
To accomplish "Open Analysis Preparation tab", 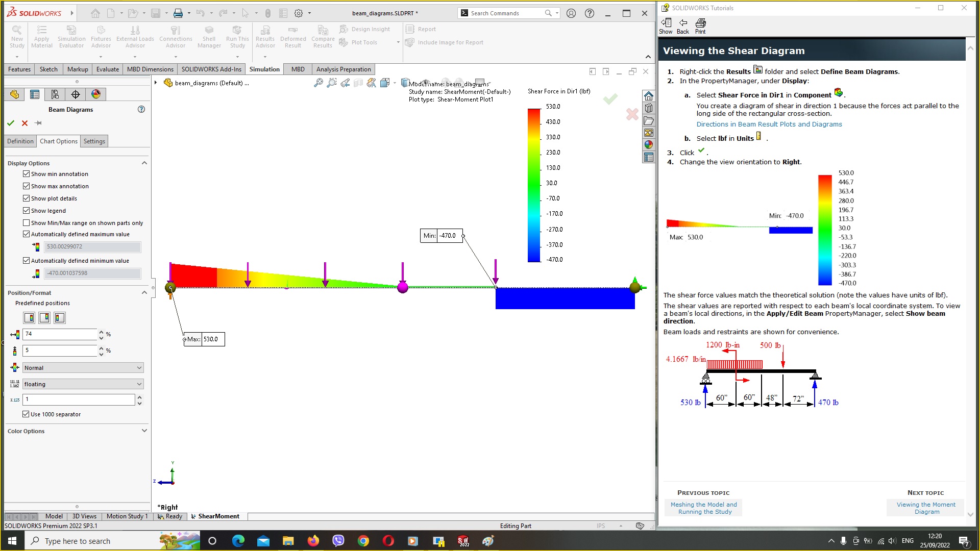I will coord(344,69).
